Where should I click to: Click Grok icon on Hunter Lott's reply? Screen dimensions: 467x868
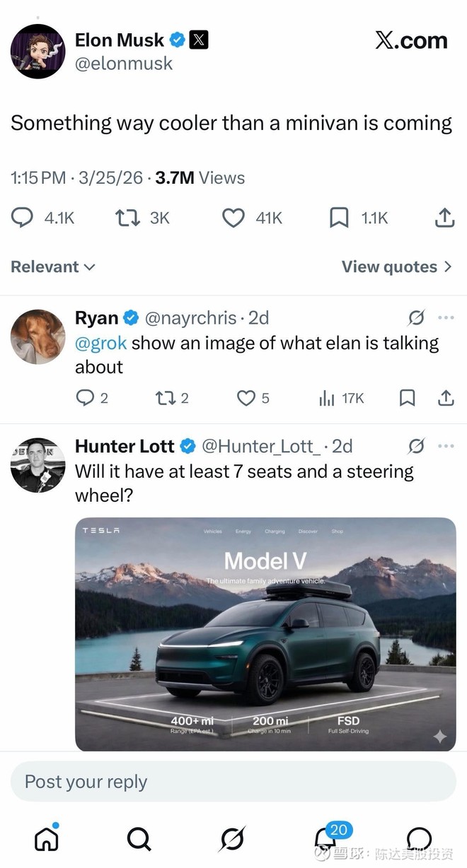tap(417, 447)
